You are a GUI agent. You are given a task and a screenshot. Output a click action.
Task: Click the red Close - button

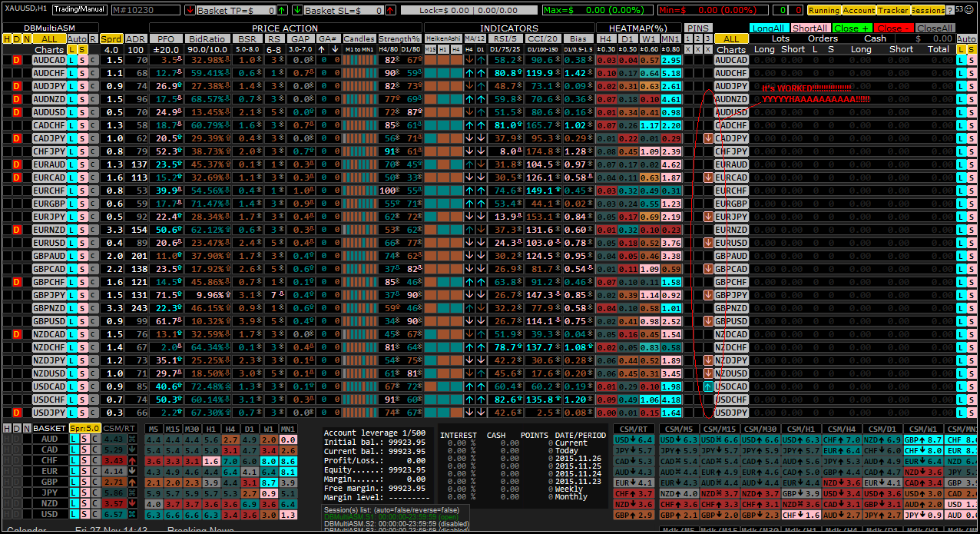point(892,28)
